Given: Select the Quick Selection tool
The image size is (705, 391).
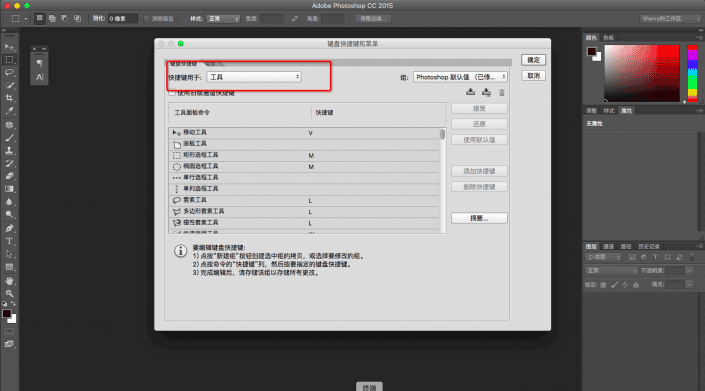Looking at the screenshot, I should [9, 85].
